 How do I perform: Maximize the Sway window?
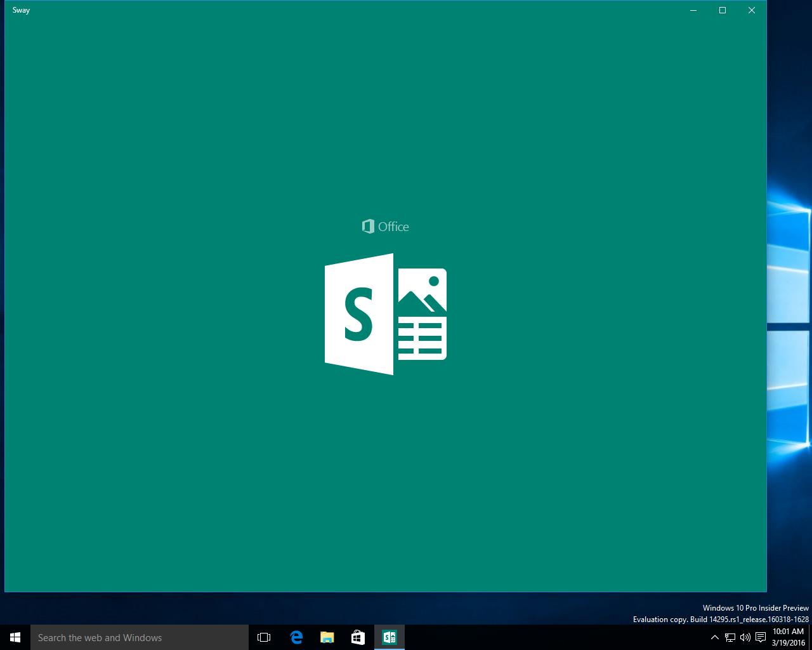[723, 10]
